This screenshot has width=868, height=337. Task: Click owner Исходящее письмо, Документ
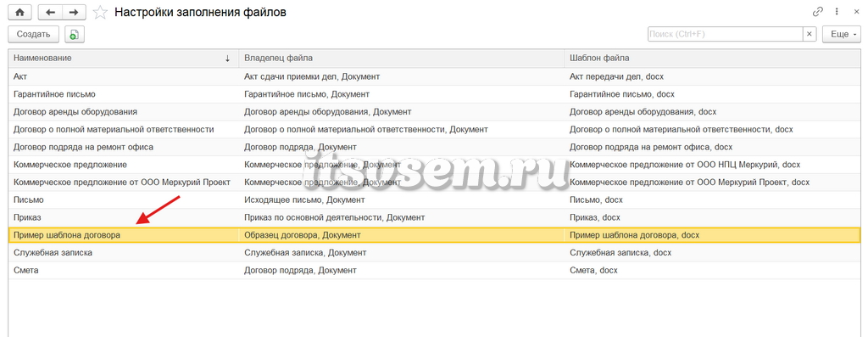[x=304, y=199]
